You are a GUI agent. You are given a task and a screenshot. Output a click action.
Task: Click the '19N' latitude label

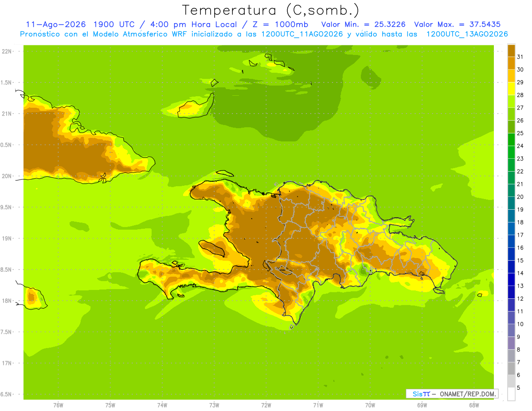7,239
